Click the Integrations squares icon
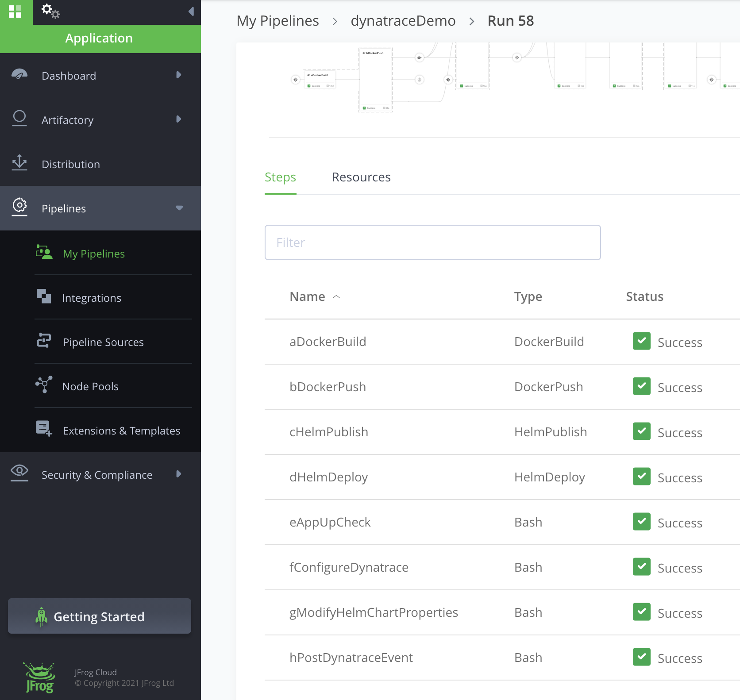 (x=44, y=296)
